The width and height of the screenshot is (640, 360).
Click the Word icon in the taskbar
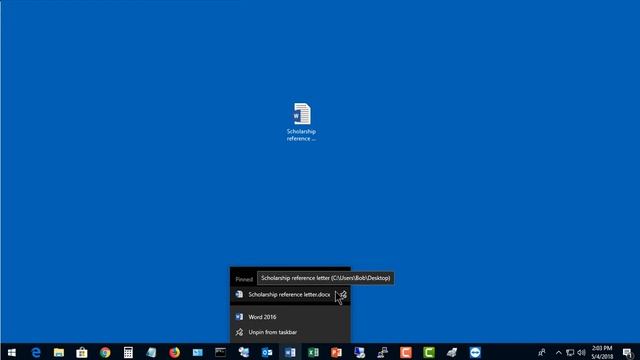(x=290, y=352)
